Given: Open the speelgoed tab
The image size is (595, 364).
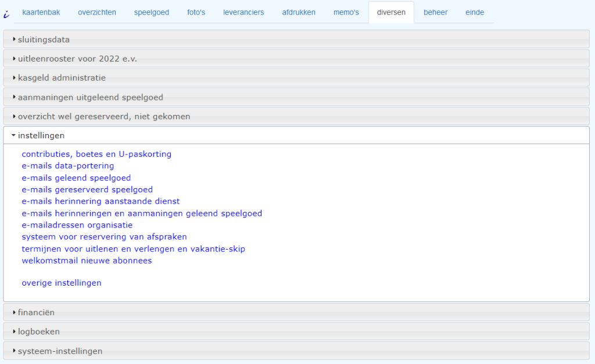Looking at the screenshot, I should (x=152, y=13).
